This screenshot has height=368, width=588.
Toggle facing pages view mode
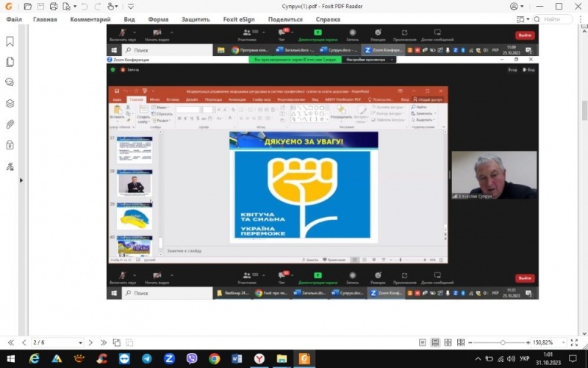tap(448, 342)
